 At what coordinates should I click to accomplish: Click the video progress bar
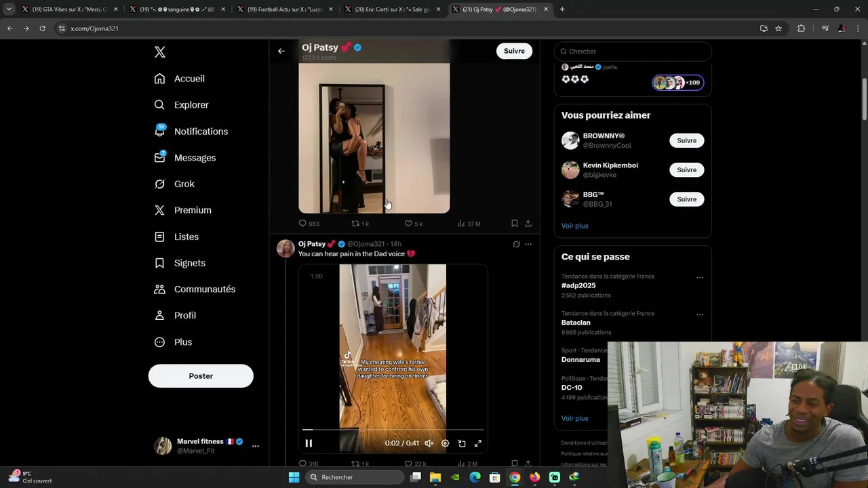tap(393, 430)
